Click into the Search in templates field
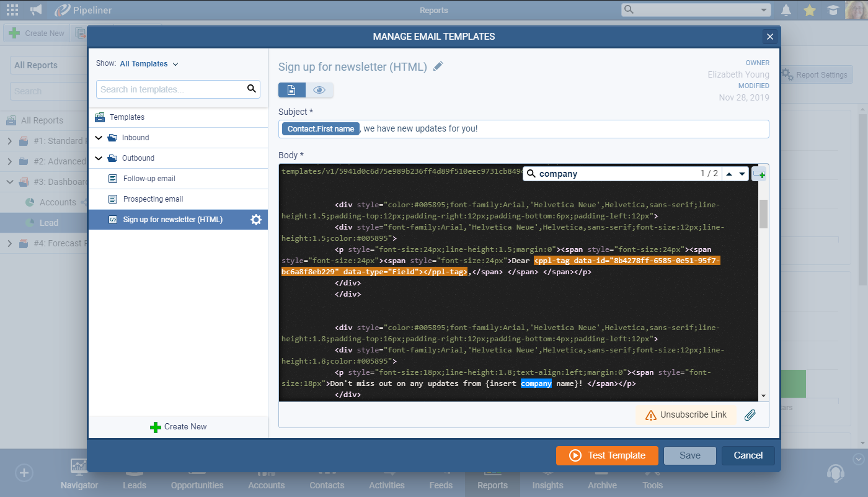 (x=170, y=89)
